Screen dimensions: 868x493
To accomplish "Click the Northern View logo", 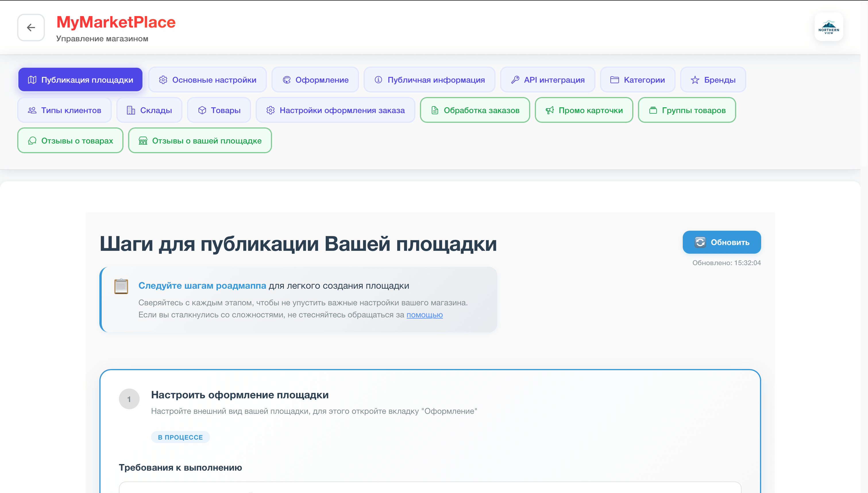I will (x=829, y=27).
